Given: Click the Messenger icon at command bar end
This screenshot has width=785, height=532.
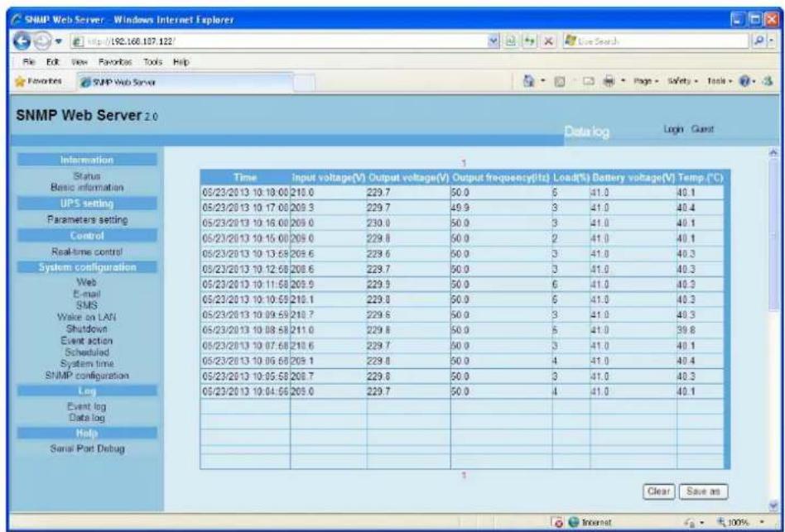Looking at the screenshot, I should pos(769,81).
